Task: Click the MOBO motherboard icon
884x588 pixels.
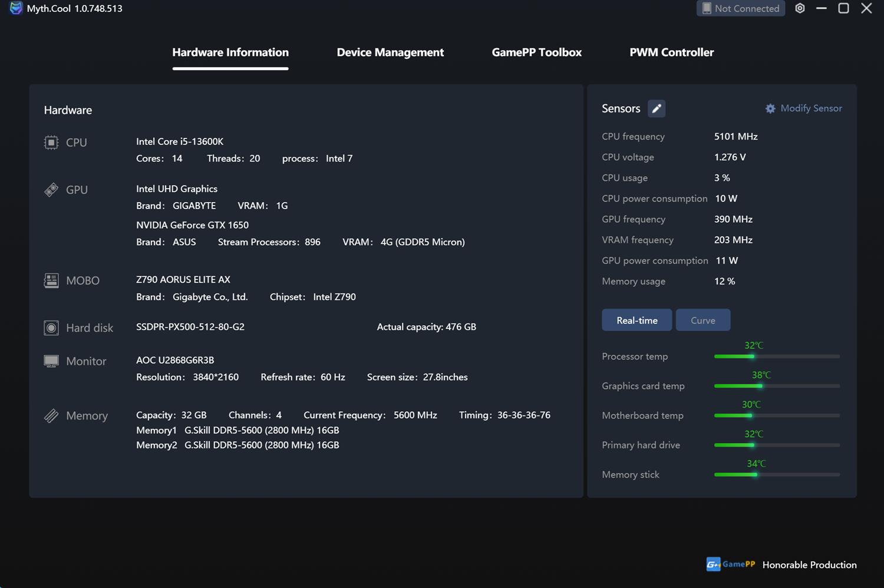Action: [51, 280]
